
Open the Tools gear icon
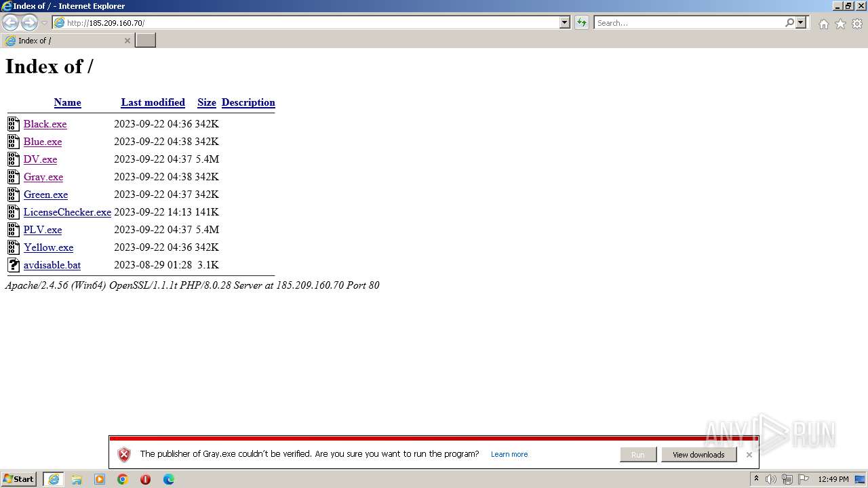[x=857, y=24]
